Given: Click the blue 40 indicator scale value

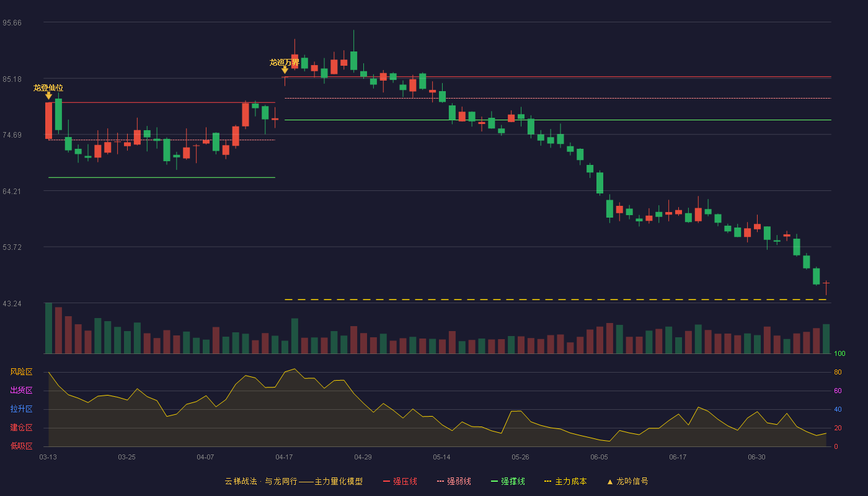Looking at the screenshot, I should point(838,409).
